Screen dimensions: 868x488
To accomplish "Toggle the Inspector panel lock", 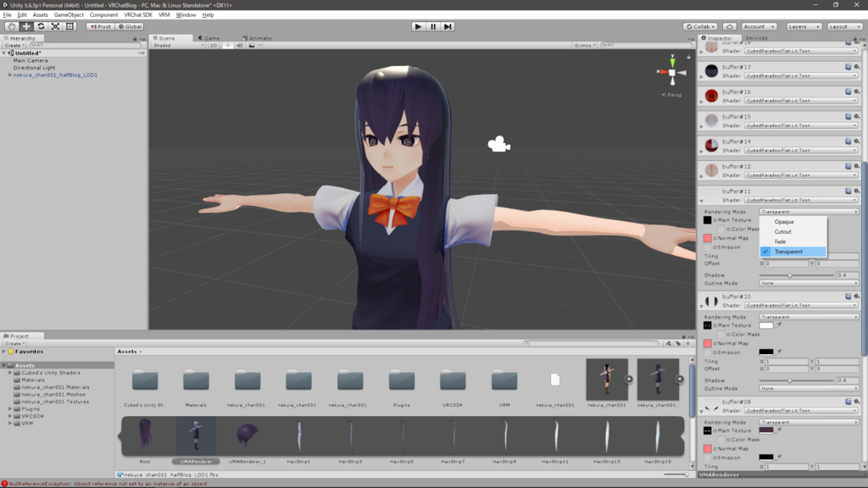I will pos(854,39).
